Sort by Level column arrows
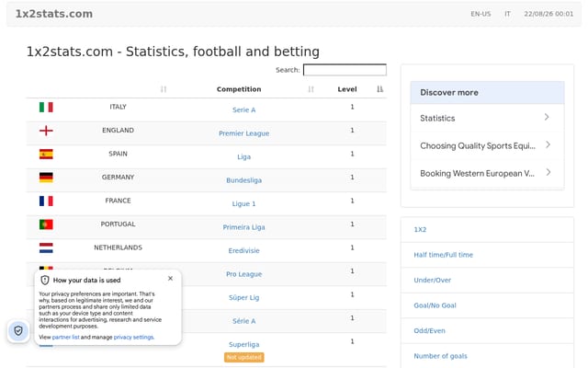 pyautogui.click(x=379, y=89)
